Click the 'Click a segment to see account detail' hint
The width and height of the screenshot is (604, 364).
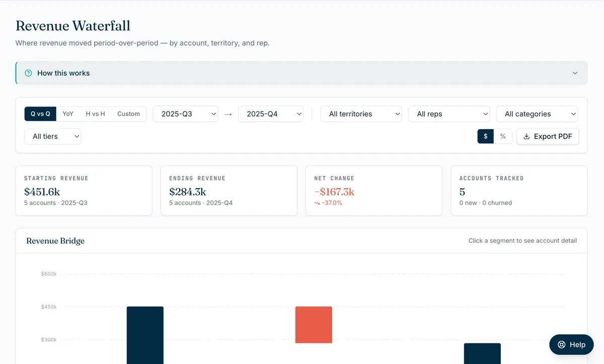522,241
